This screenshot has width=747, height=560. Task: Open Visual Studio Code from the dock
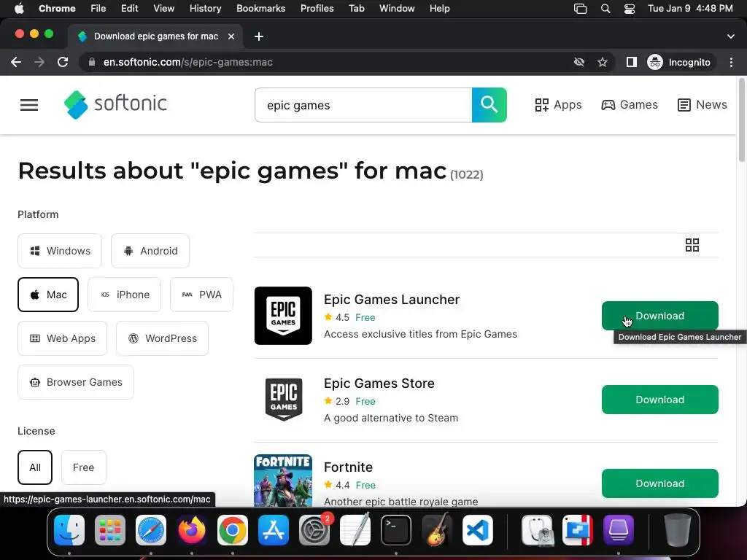point(478,530)
